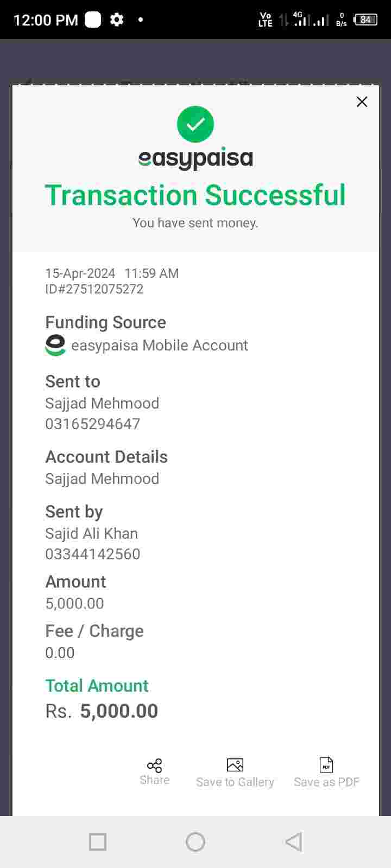Open recent apps with square button
The height and width of the screenshot is (868, 391).
[98, 842]
